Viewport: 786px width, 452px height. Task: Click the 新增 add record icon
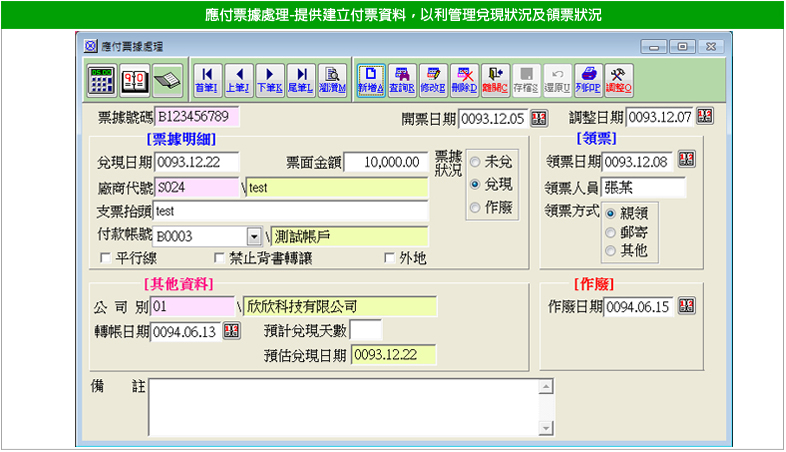[x=372, y=79]
